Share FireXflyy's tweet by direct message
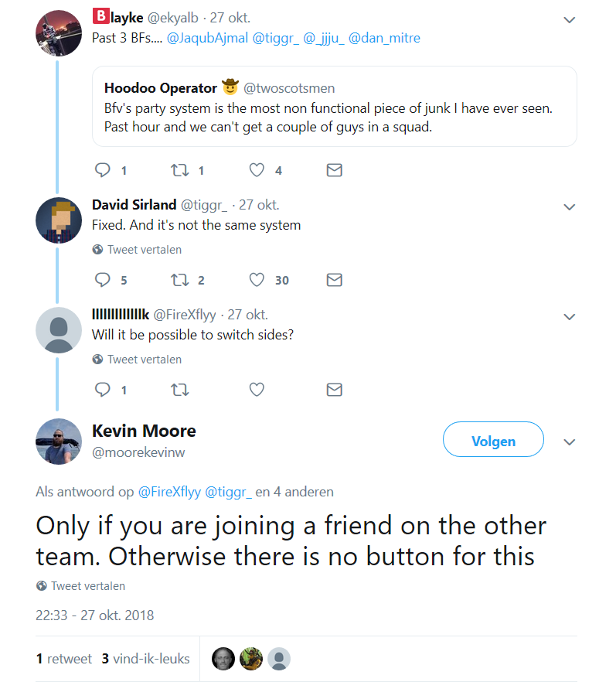 tap(334, 390)
